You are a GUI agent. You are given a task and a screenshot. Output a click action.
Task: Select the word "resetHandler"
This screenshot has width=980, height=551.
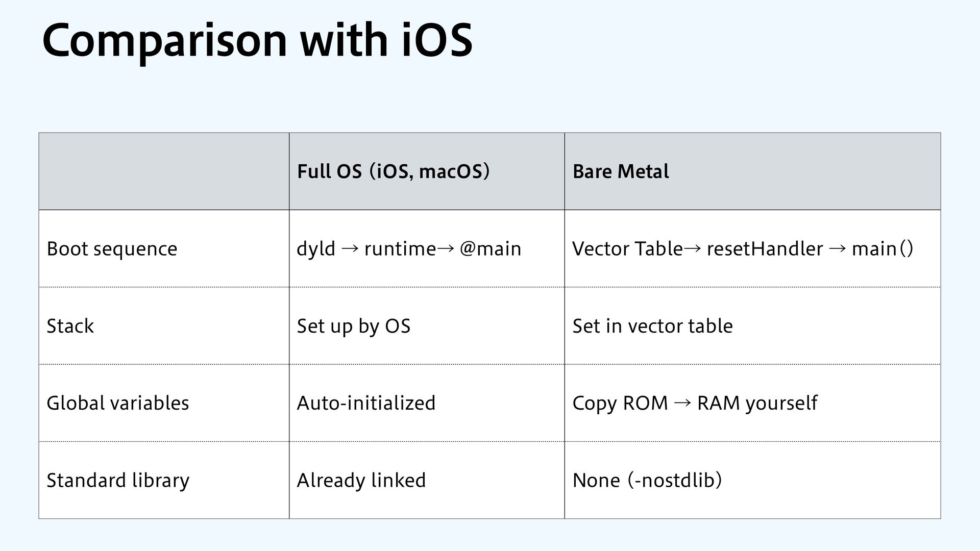[765, 249]
